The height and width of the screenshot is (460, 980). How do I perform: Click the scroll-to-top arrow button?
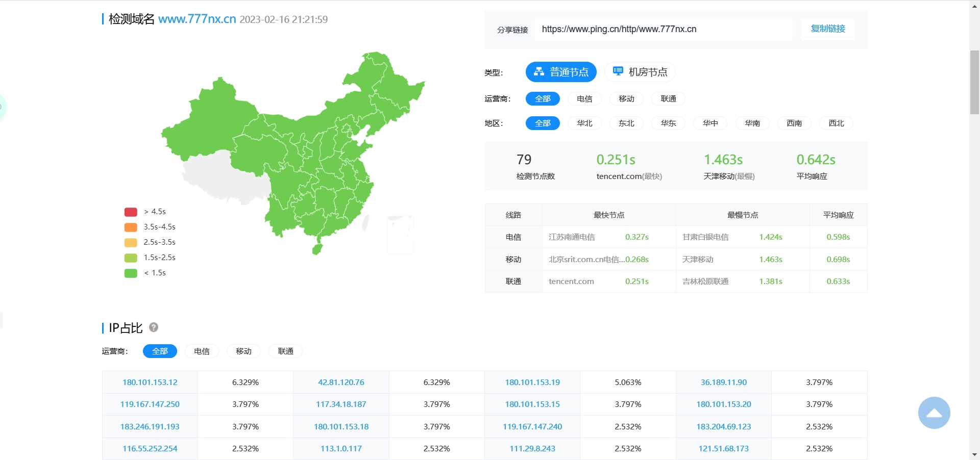[x=934, y=413]
